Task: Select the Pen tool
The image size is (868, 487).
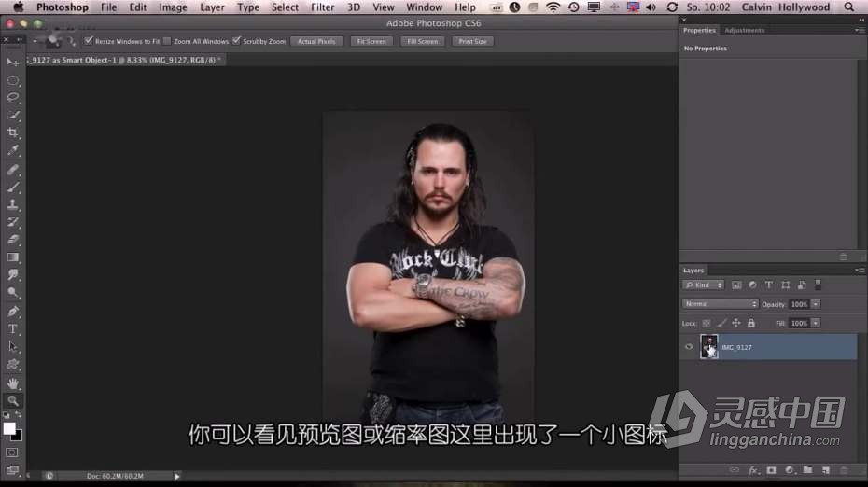Action: point(13,312)
